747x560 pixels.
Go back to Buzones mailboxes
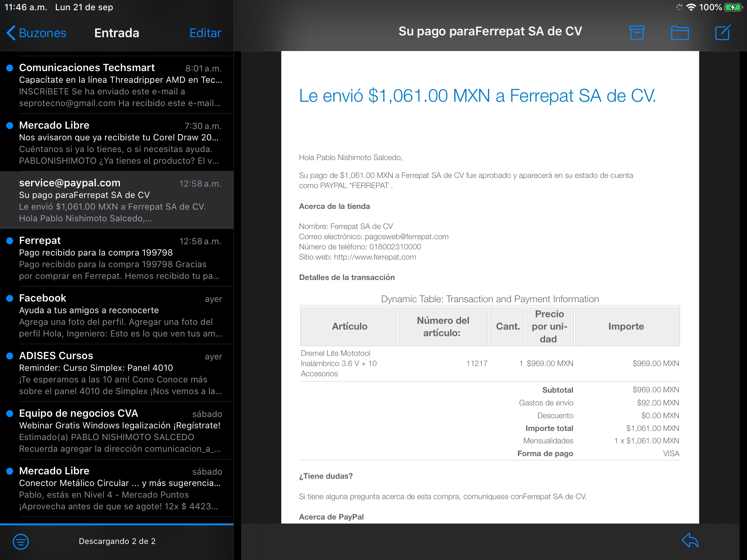[x=36, y=33]
